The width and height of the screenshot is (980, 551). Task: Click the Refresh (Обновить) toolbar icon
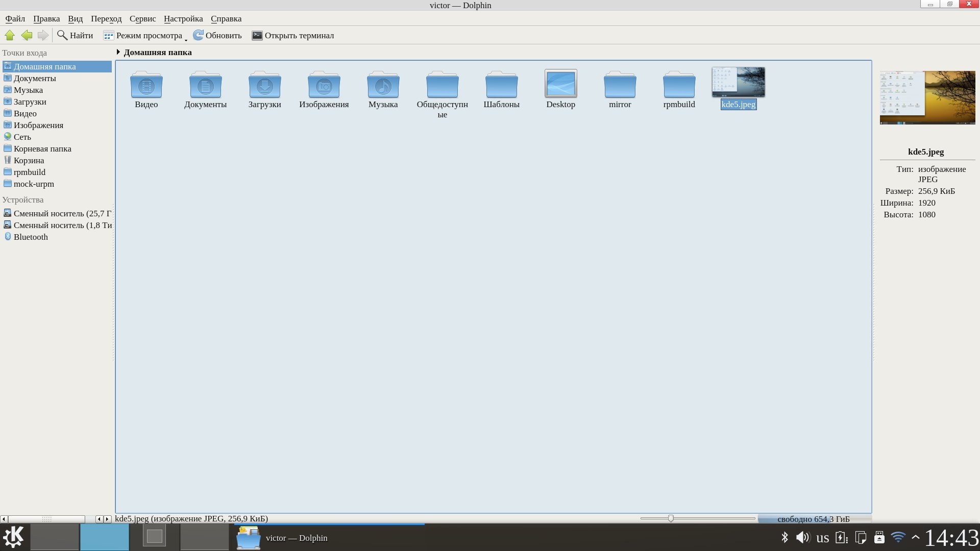click(198, 35)
